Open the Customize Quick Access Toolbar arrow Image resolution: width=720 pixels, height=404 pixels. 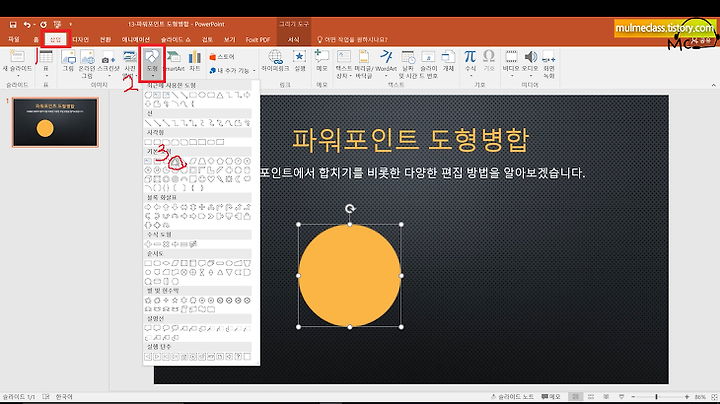pos(71,24)
